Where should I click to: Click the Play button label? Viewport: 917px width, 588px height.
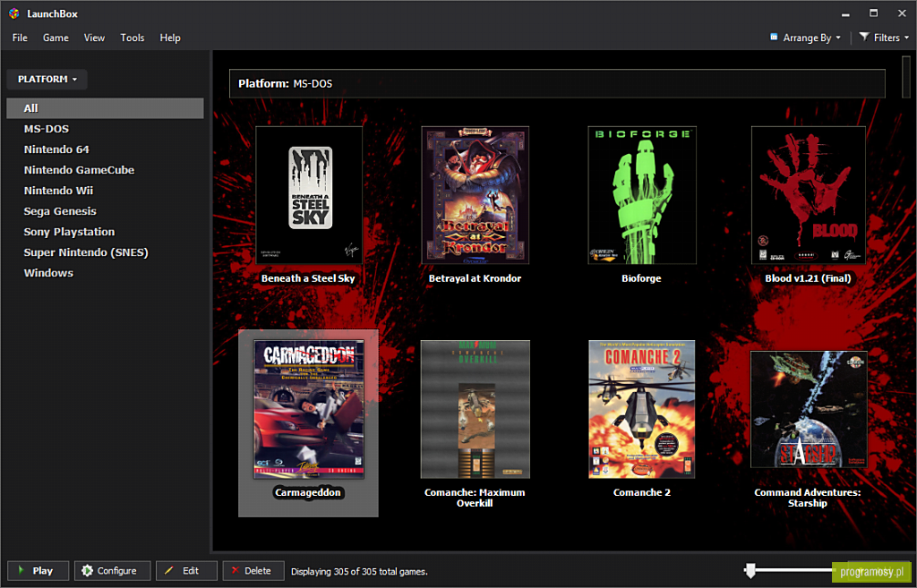tap(43, 570)
